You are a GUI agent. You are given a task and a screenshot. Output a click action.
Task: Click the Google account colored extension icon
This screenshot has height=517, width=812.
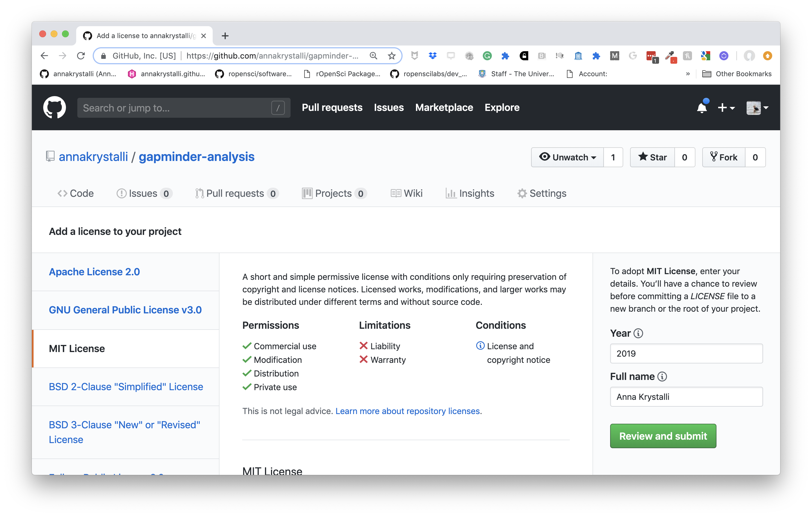click(705, 56)
